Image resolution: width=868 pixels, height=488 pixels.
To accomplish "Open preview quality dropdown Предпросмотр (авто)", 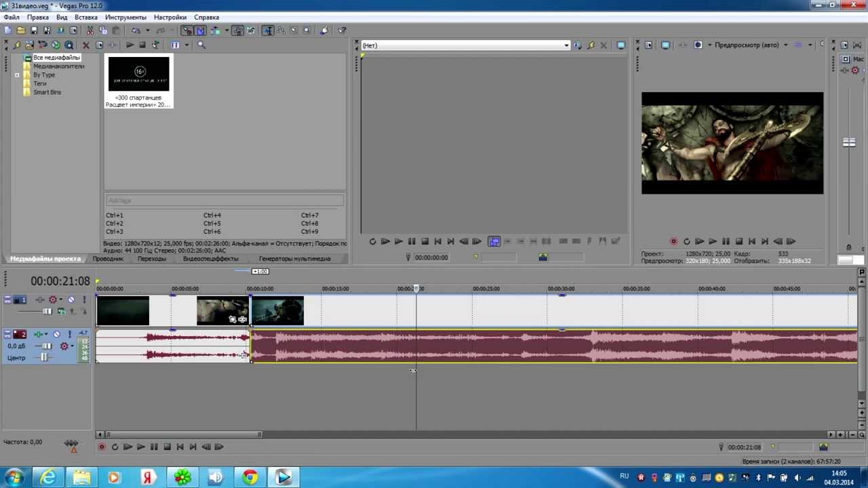I will point(786,45).
